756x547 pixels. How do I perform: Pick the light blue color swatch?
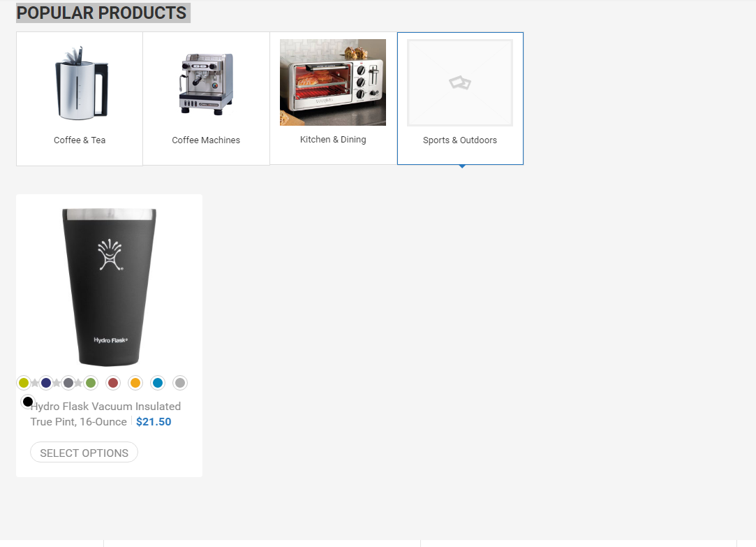click(158, 383)
